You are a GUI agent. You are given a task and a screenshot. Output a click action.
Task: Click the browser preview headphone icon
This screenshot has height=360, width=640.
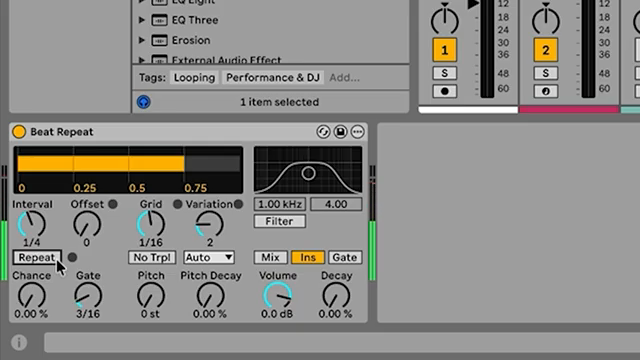[144, 102]
